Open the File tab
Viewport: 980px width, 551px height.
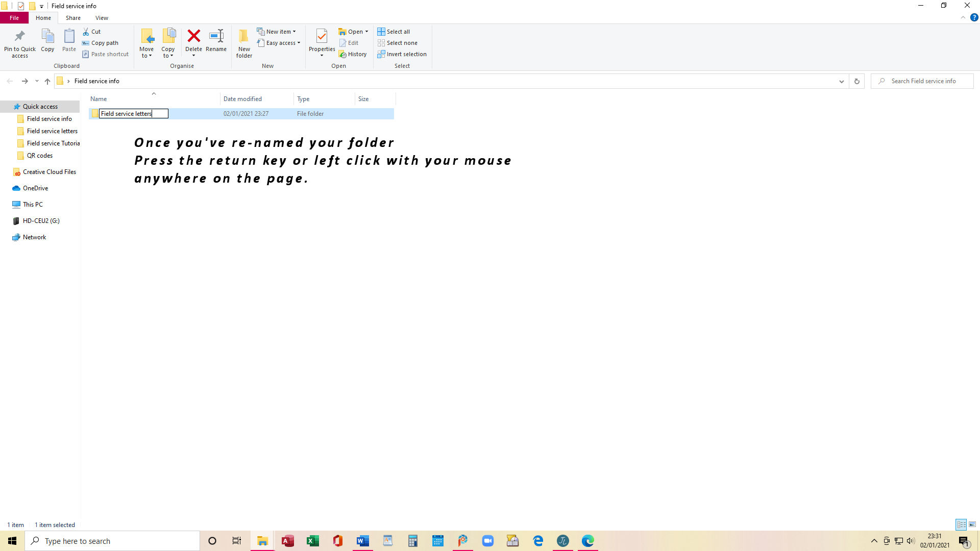14,18
